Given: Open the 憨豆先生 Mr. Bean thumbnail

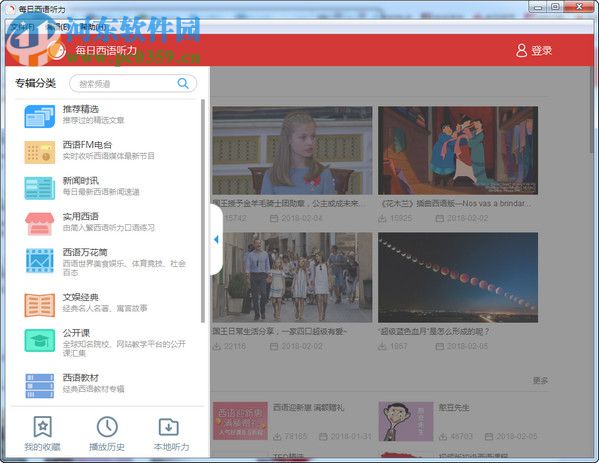Looking at the screenshot, I should 406,421.
